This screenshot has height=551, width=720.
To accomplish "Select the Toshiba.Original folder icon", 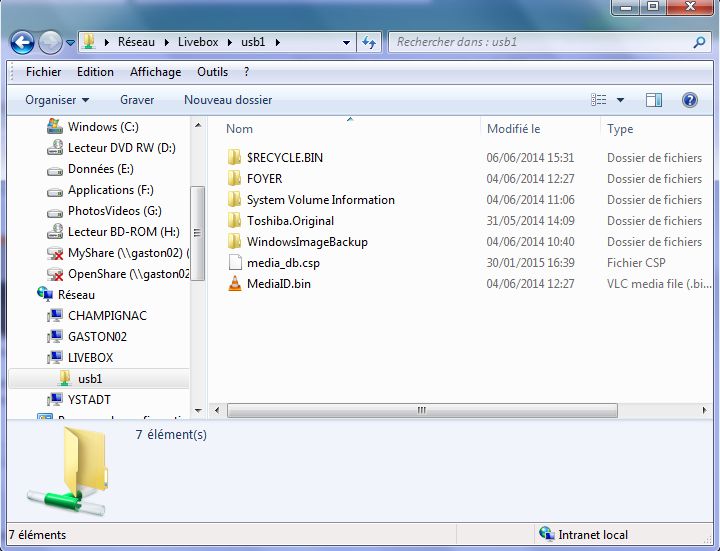I will [x=235, y=221].
